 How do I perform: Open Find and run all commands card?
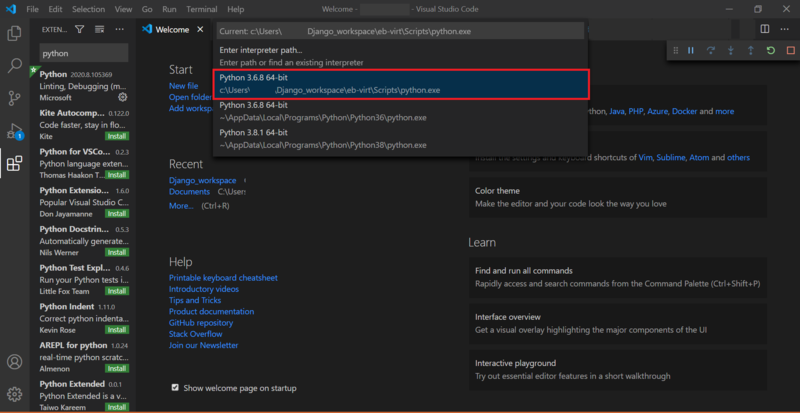(618, 277)
